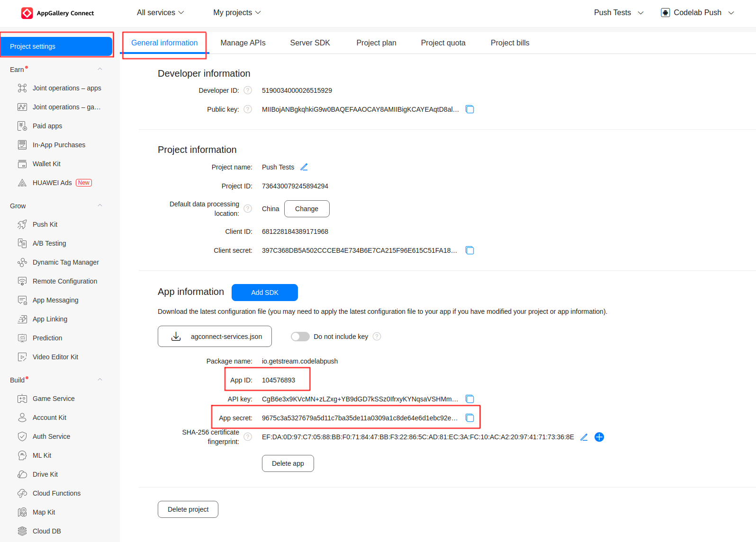Toggle the Do not include key switch
The width and height of the screenshot is (756, 542).
coord(300,337)
